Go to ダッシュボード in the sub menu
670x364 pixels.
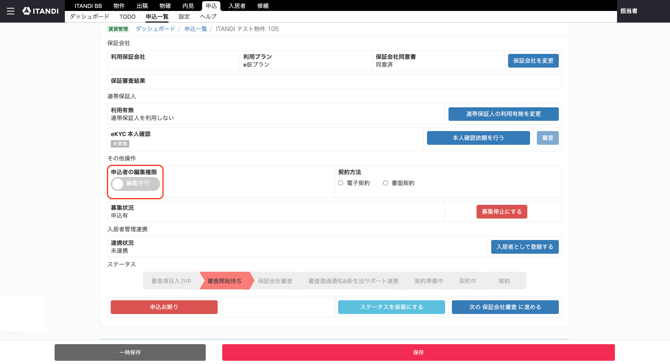coord(89,17)
